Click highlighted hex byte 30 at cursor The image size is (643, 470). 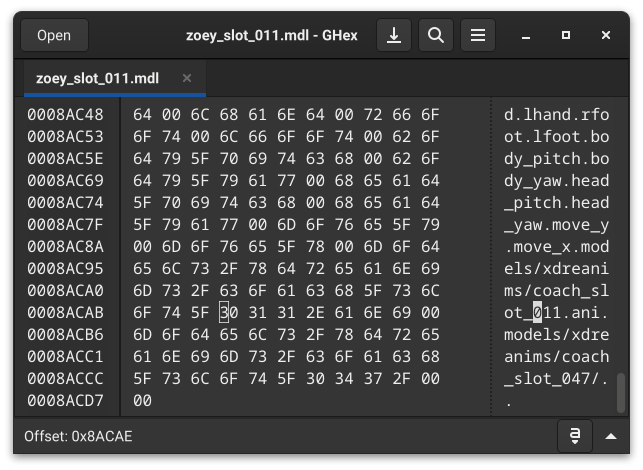[227, 312]
